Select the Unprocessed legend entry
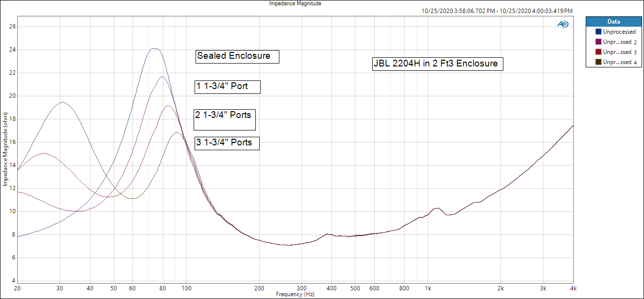The height and width of the screenshot is (299, 644). [x=619, y=32]
